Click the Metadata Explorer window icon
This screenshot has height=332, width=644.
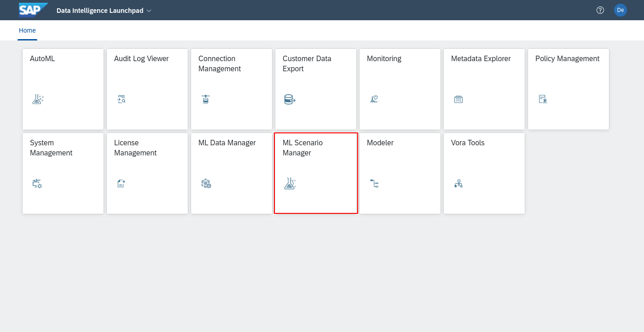point(458,99)
